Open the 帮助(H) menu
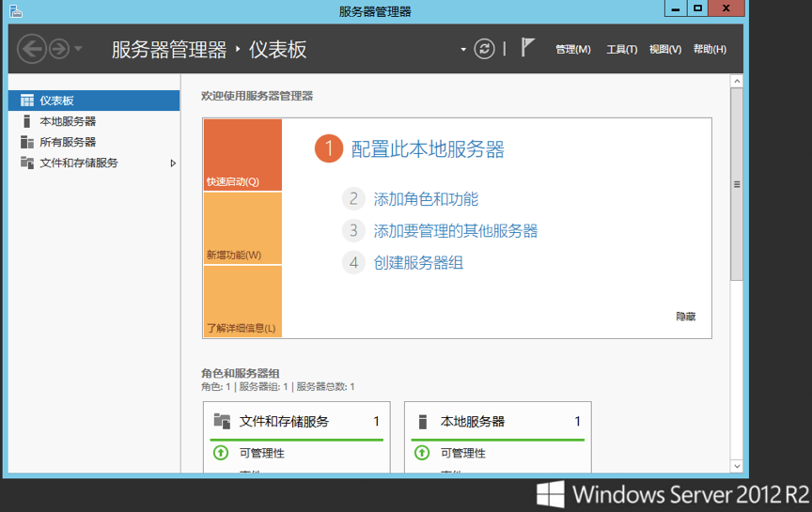812x512 pixels. 710,49
